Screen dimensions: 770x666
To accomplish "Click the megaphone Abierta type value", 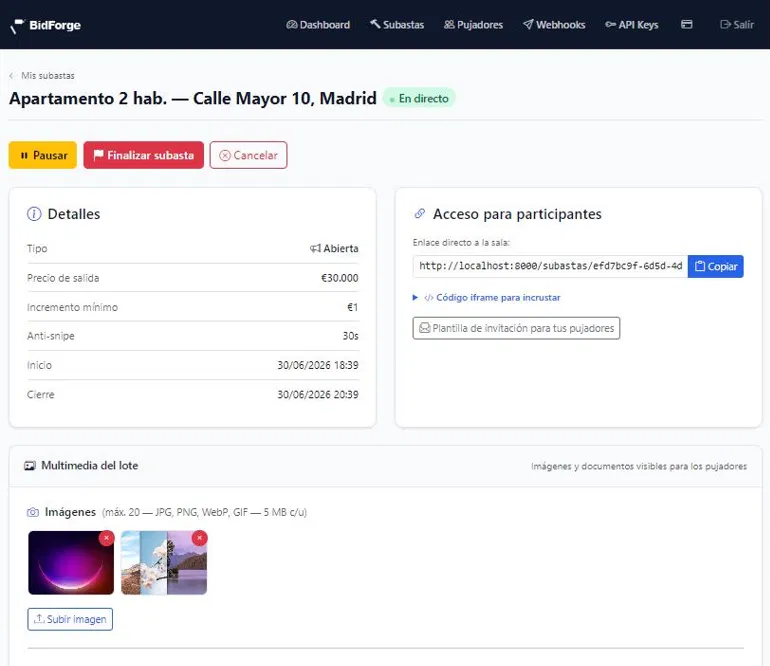I will [x=334, y=249].
